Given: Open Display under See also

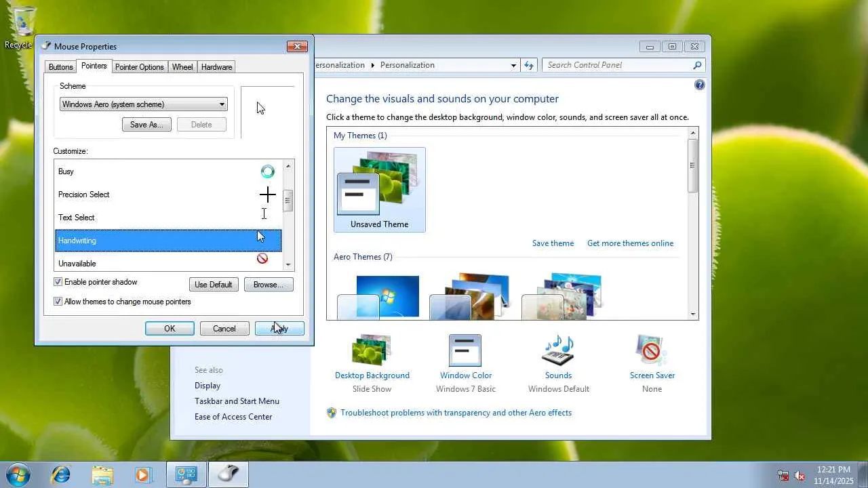Looking at the screenshot, I should click(x=208, y=386).
